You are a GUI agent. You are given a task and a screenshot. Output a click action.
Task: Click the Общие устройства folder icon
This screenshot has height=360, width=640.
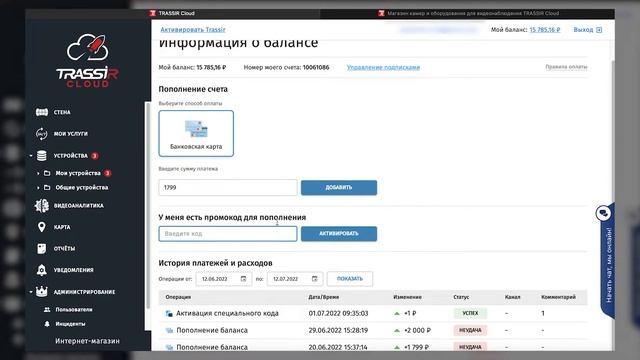(47, 187)
